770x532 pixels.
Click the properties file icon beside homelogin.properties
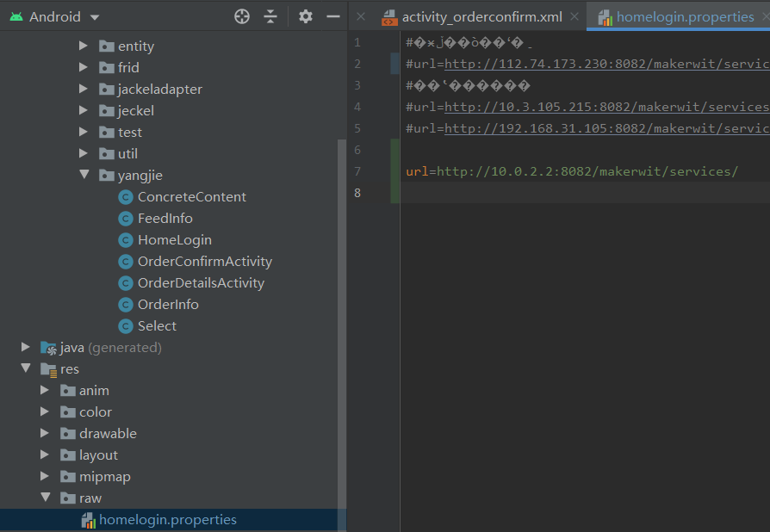click(x=90, y=519)
